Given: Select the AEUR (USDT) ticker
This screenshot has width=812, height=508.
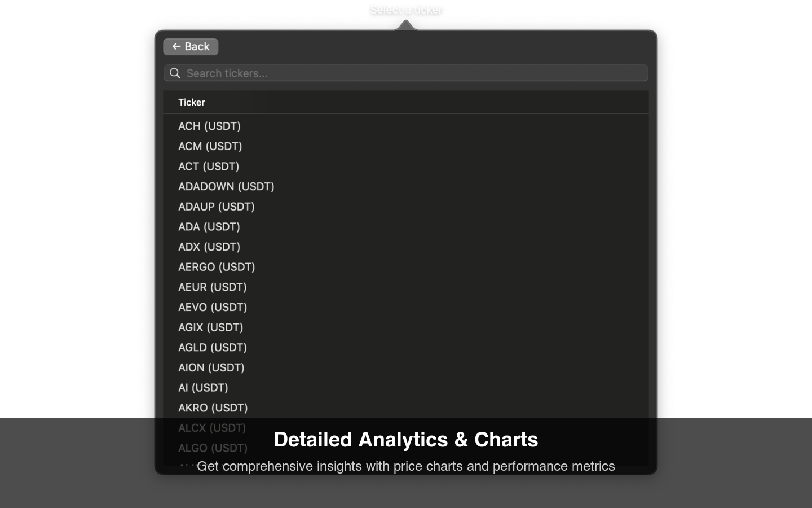Looking at the screenshot, I should coord(406,287).
